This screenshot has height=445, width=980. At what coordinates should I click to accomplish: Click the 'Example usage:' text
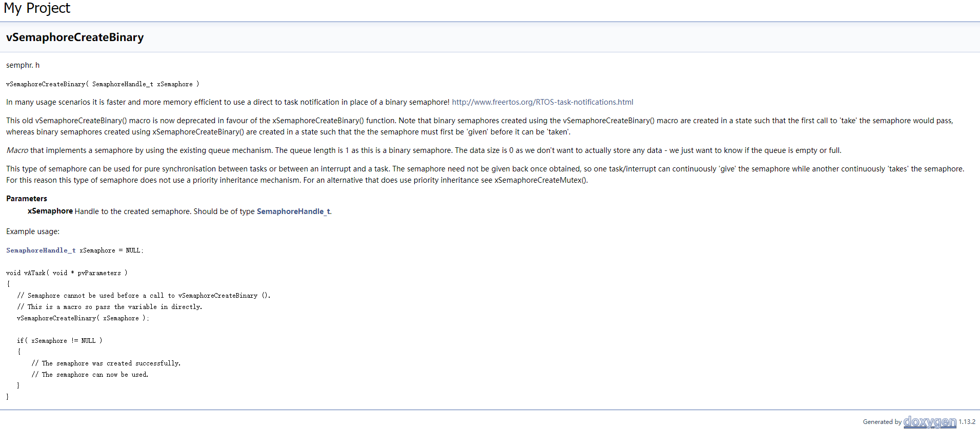coord(33,231)
